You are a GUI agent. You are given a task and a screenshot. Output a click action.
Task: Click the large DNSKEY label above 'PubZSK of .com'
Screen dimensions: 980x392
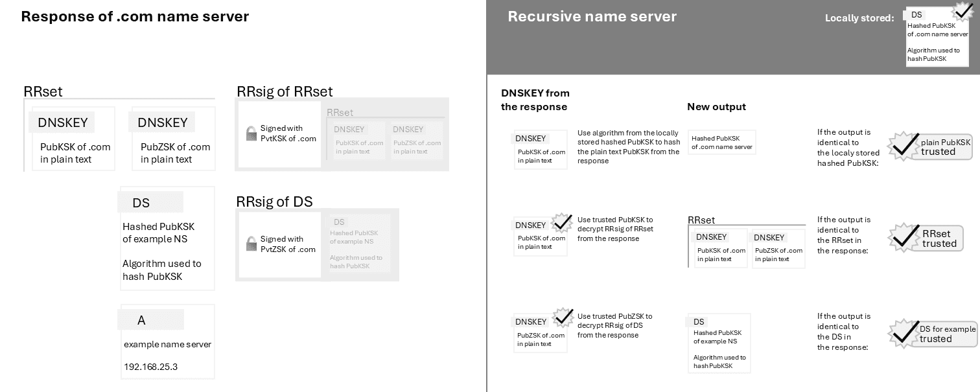162,122
